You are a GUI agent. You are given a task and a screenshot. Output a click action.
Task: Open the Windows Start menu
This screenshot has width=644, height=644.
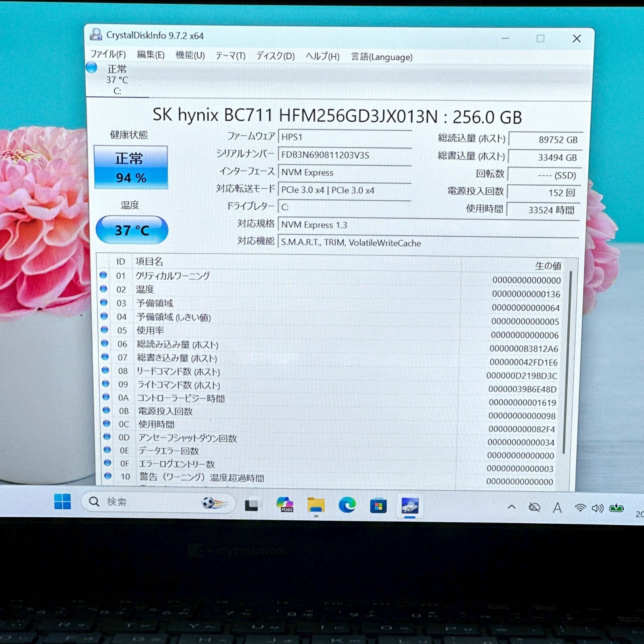[x=62, y=502]
